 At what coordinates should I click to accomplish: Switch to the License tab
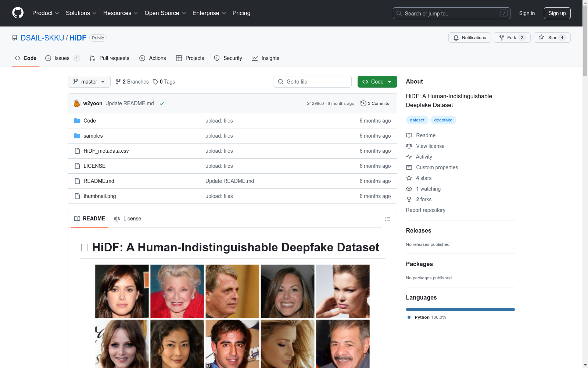point(128,219)
